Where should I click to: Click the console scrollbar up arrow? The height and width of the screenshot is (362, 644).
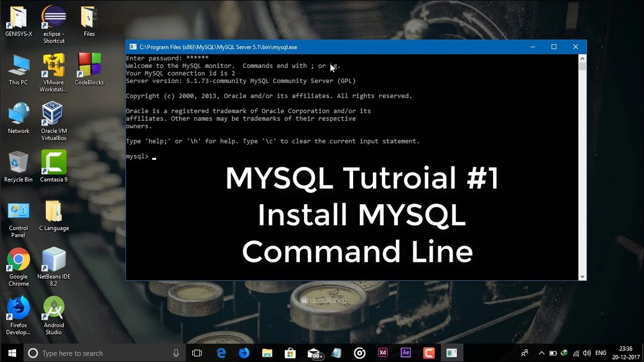[583, 58]
